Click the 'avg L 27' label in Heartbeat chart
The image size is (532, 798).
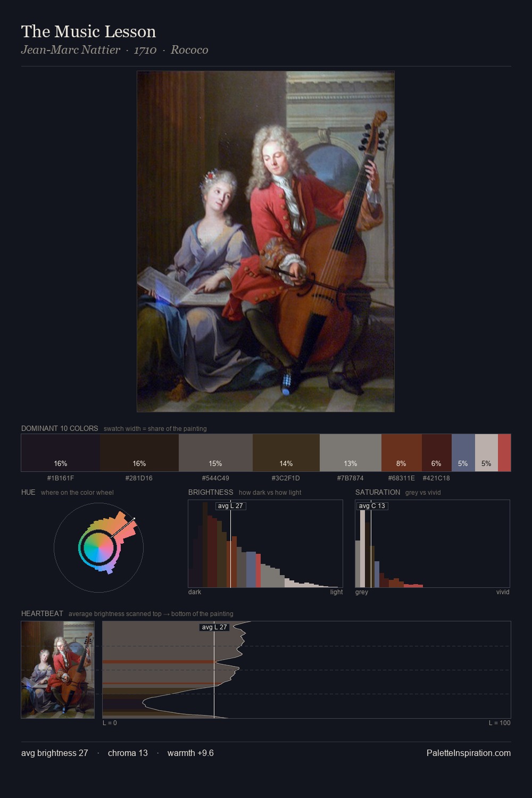214,627
